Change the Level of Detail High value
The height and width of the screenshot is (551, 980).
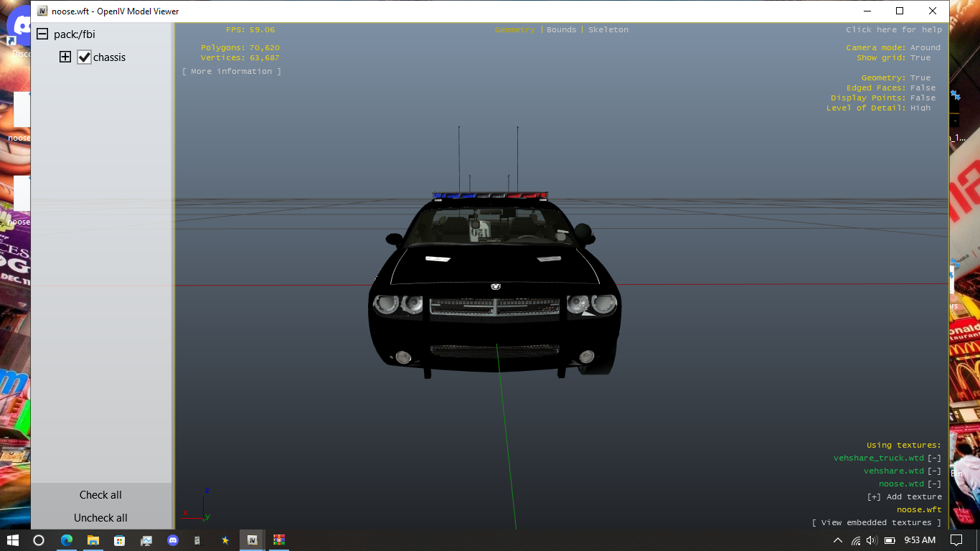pyautogui.click(x=920, y=108)
